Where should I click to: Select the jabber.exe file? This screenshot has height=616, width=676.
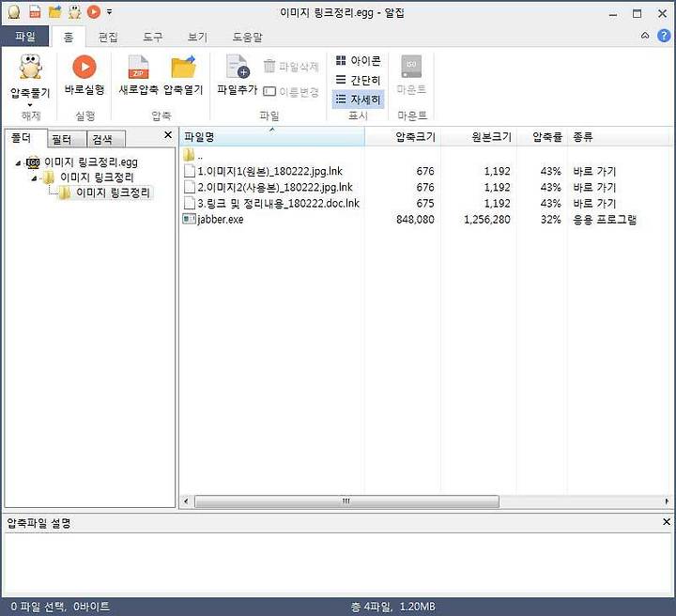221,220
